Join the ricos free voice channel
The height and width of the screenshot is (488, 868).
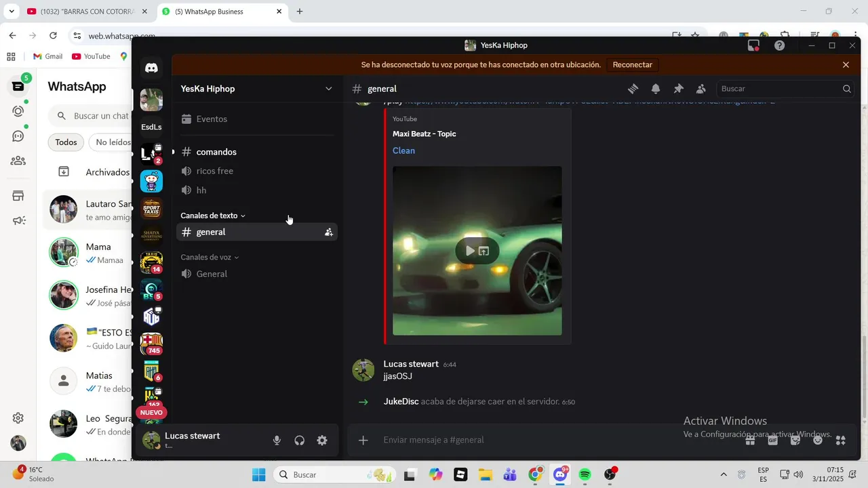pos(257,171)
